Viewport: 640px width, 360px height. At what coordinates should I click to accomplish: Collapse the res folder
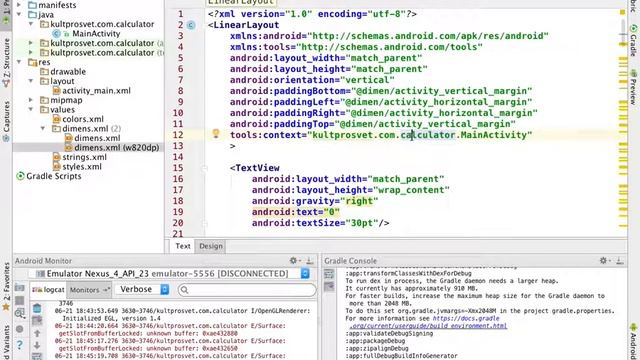click(x=19, y=62)
